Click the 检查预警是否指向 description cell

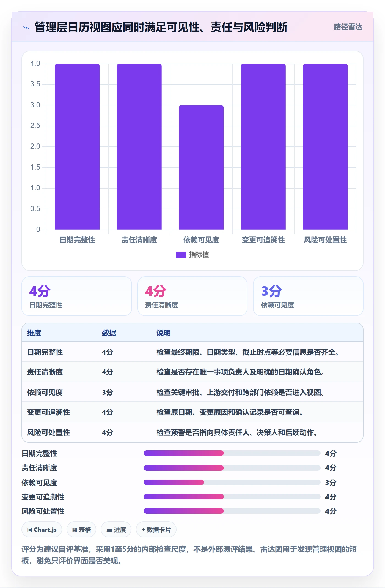tap(237, 432)
